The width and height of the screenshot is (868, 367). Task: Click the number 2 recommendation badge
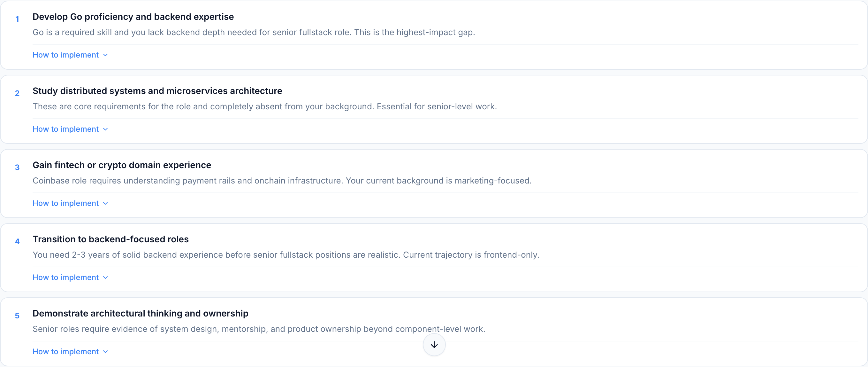pos(17,93)
